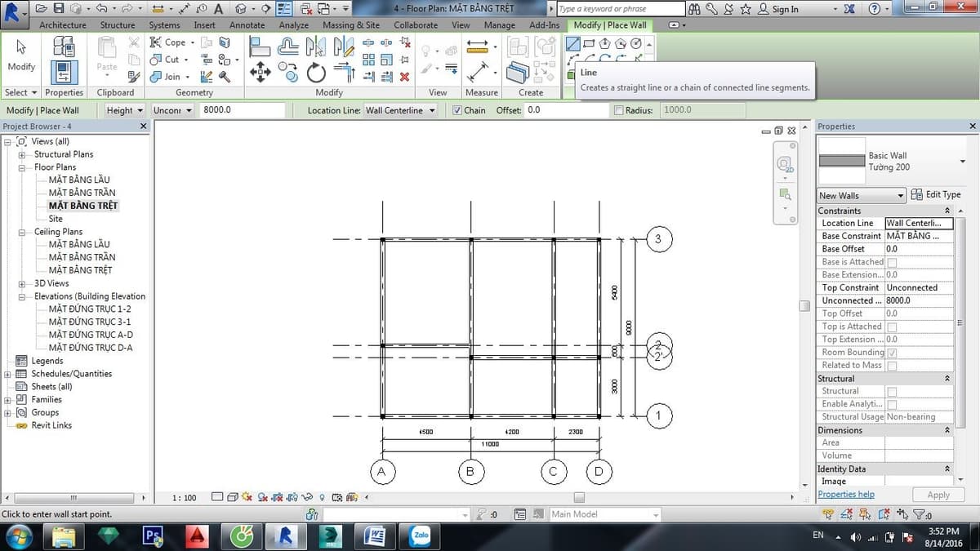The height and width of the screenshot is (551, 980).
Task: Click the Filter funnel icon in status bar
Action: (x=920, y=514)
